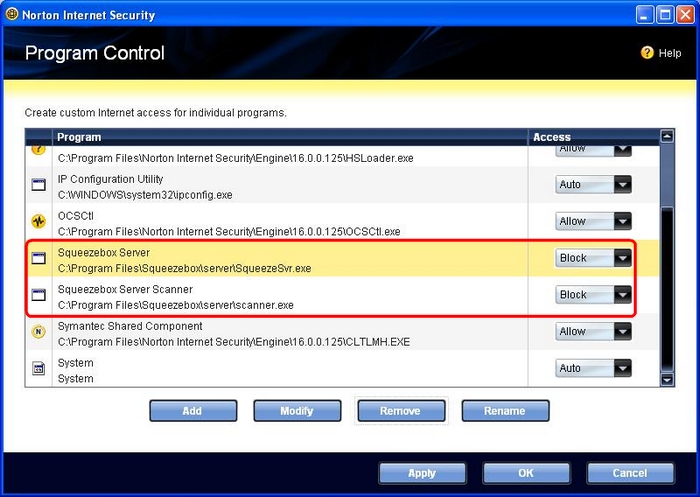Minimize the Norton Internet Security window

point(644,15)
